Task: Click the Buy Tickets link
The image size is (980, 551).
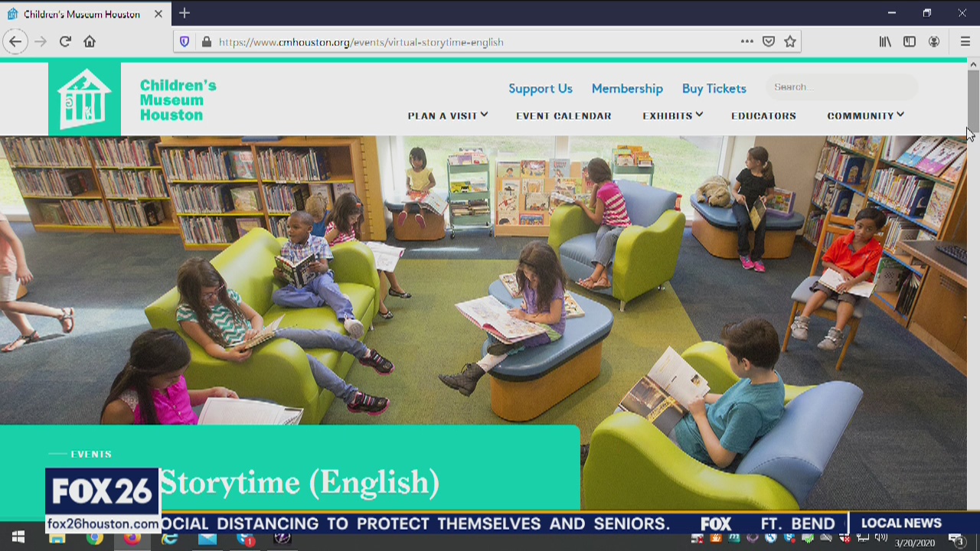Action: [x=714, y=89]
